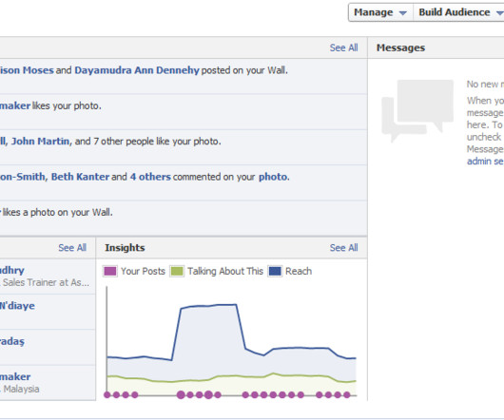Open Dayamudra Ann Dennehy's profile
The image size is (504, 420).
(137, 70)
